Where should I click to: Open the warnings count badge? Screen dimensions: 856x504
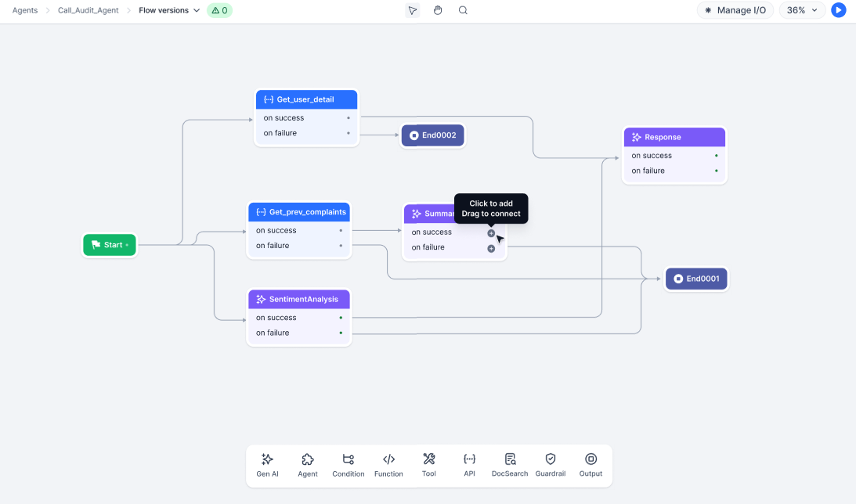point(219,10)
